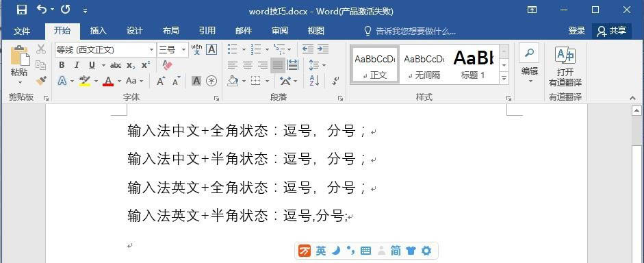Screen dimensions: 644x263
Task: Click the shading paint bucket icon
Action: click(x=233, y=81)
